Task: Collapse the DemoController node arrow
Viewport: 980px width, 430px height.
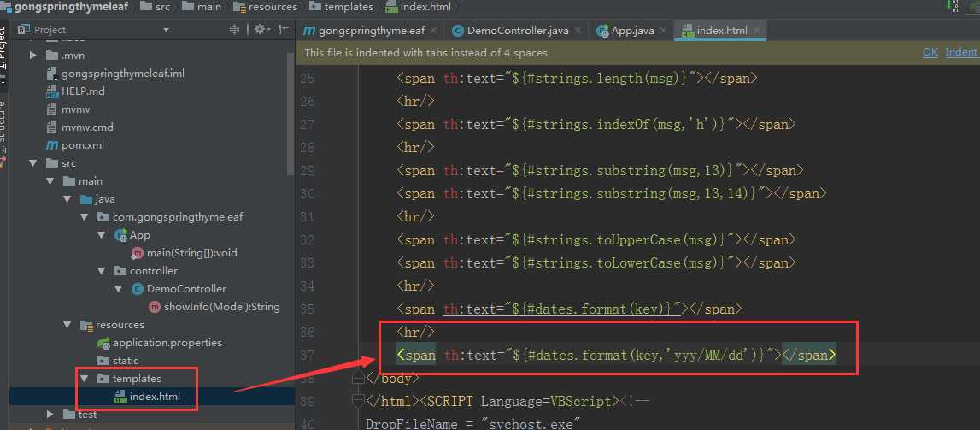Action: point(118,289)
